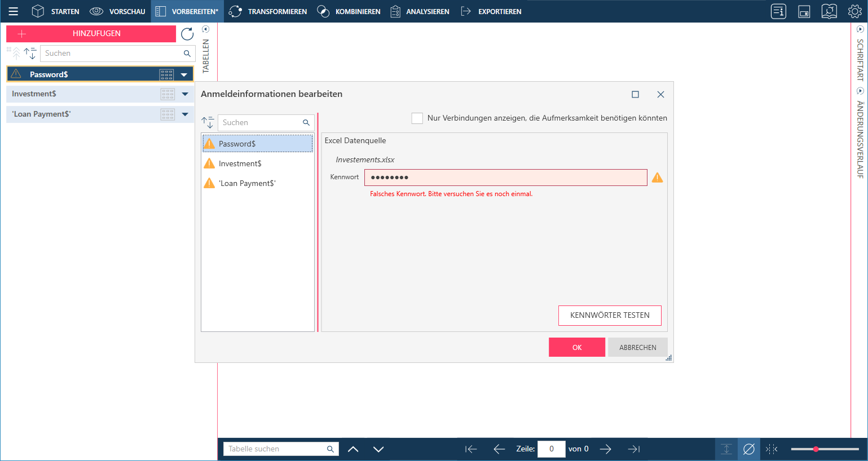Go to the next row
The height and width of the screenshot is (461, 868).
pos(606,449)
